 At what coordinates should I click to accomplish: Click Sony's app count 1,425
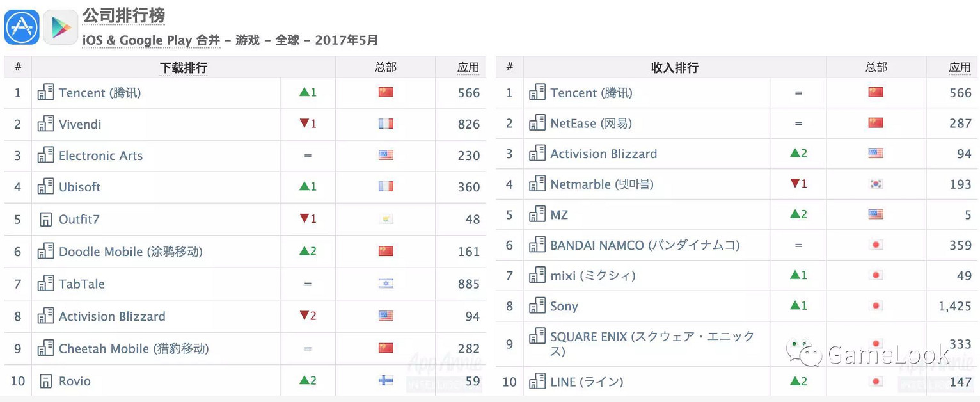[954, 306]
